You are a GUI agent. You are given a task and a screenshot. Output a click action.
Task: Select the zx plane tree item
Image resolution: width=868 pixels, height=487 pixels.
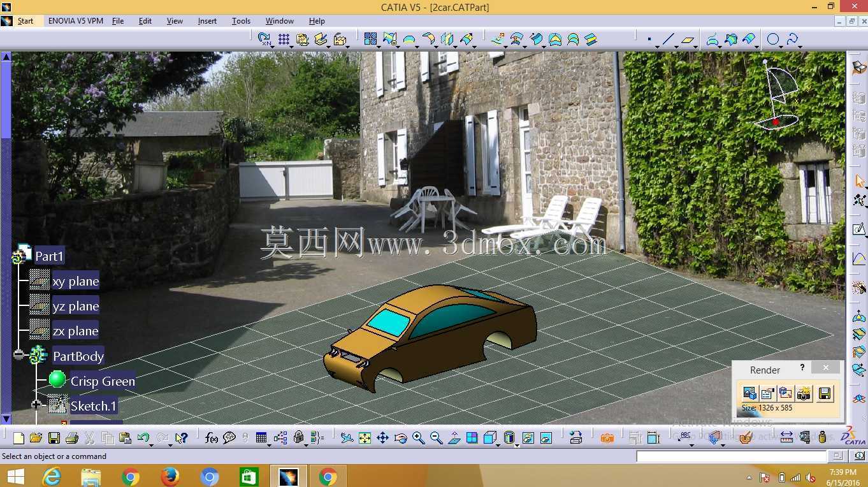point(75,331)
